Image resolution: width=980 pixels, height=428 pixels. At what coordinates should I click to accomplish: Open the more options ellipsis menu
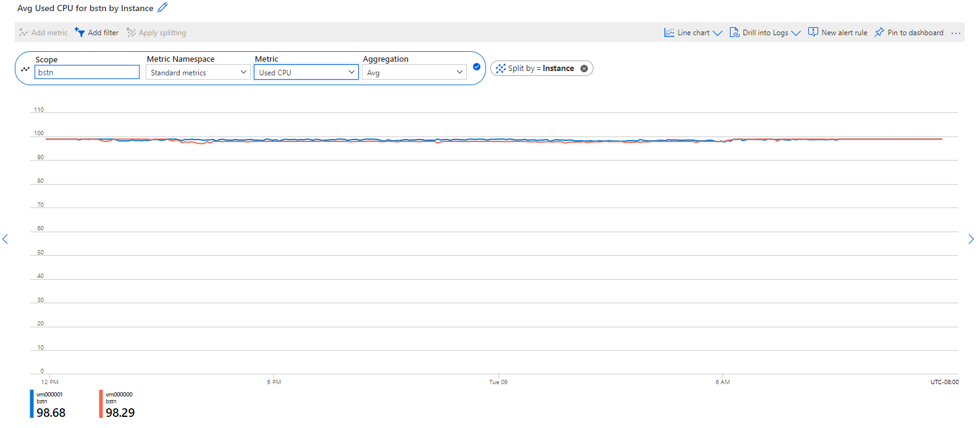[x=956, y=33]
